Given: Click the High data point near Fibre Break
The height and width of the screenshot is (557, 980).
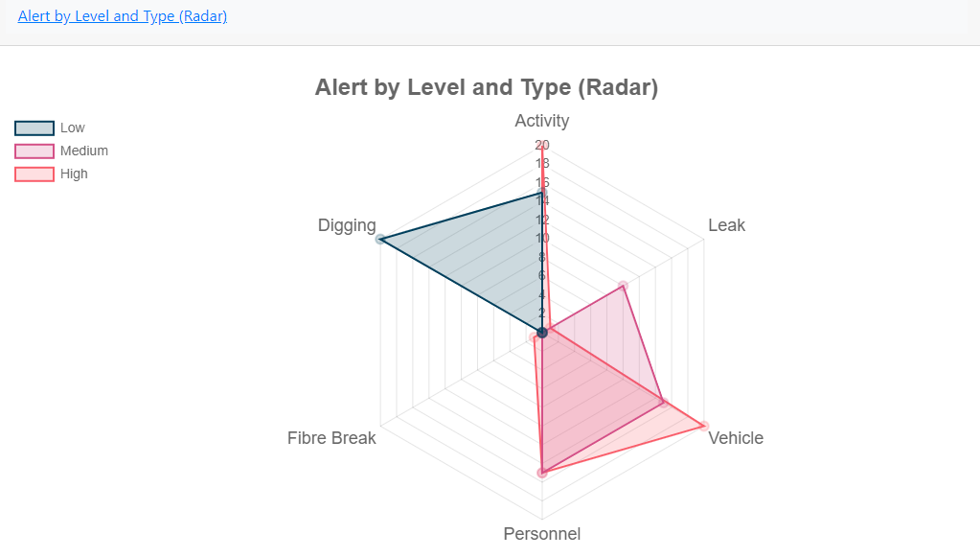Looking at the screenshot, I should pos(534,337).
